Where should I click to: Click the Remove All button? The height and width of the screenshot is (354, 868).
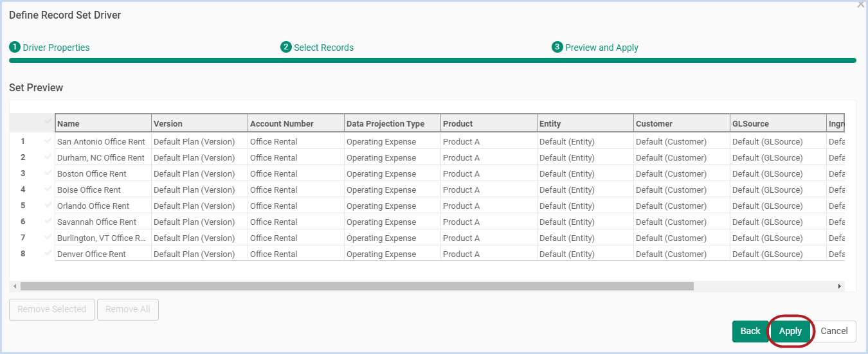[x=128, y=310]
